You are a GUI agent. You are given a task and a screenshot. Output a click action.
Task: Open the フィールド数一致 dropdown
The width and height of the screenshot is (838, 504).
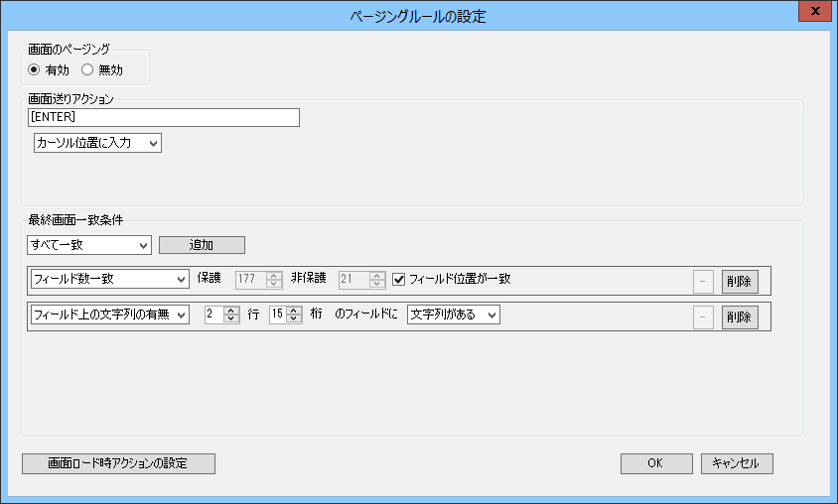tap(109, 279)
